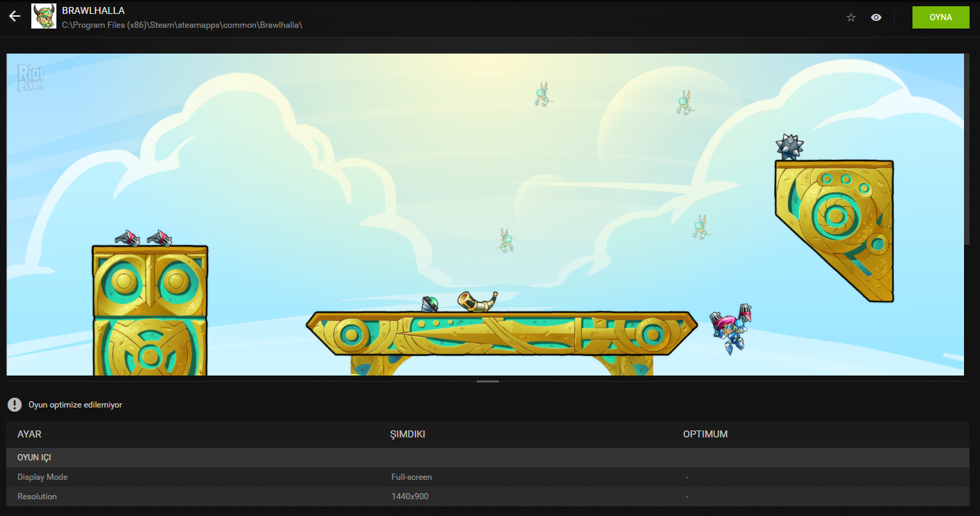Click the warning icon beside 'Oyun optimize edilemiyor'
Image resolution: width=980 pixels, height=516 pixels.
(x=15, y=405)
